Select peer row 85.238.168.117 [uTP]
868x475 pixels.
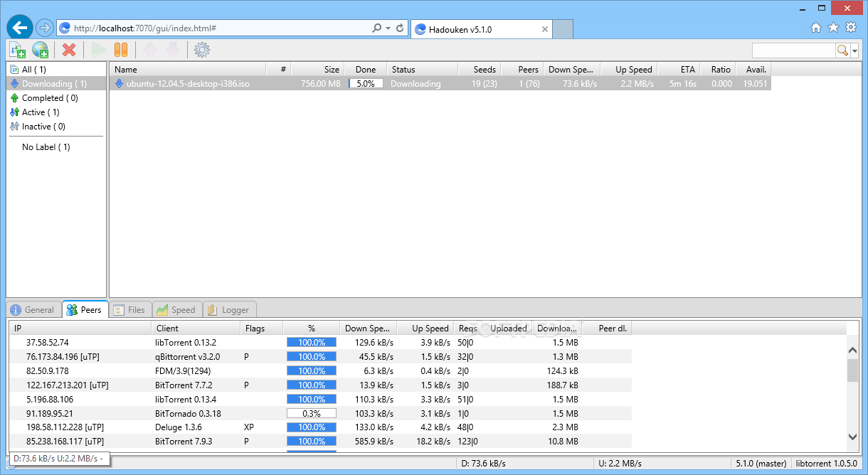point(321,441)
